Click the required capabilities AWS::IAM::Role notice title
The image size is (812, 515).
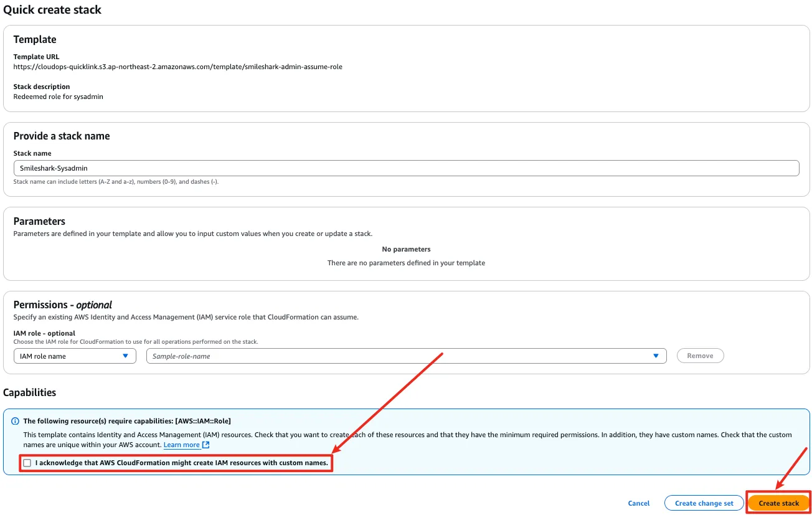pyautogui.click(x=126, y=421)
